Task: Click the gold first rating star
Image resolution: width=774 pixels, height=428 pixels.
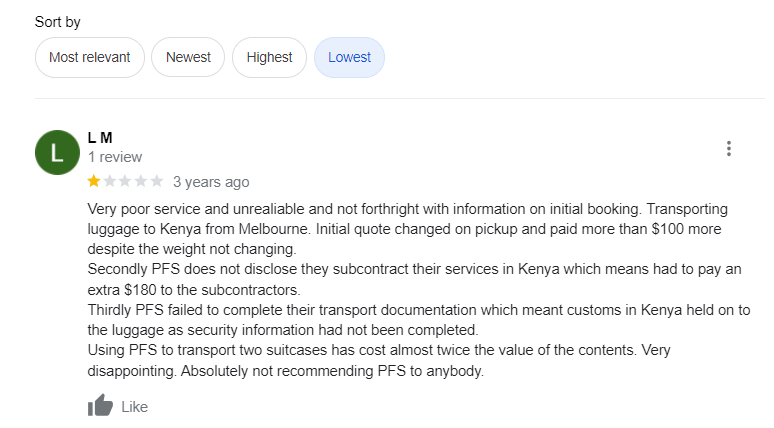Action: 94,182
